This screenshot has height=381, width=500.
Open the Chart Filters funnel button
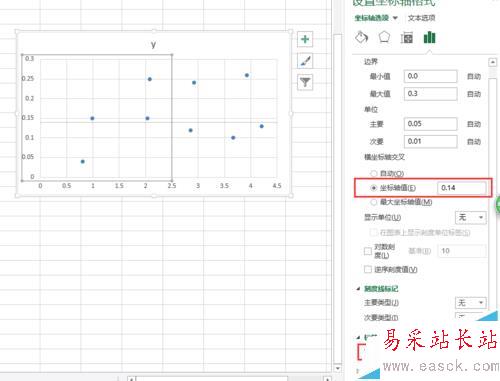(305, 82)
